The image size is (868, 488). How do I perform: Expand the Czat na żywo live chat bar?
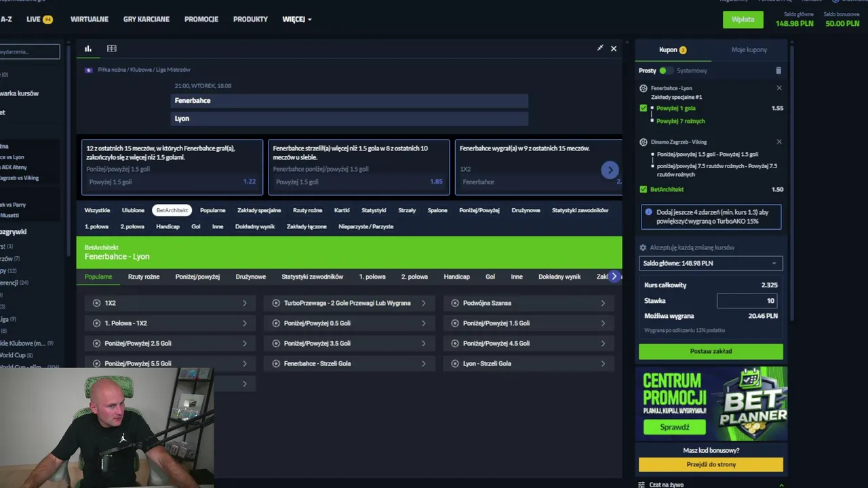click(711, 484)
